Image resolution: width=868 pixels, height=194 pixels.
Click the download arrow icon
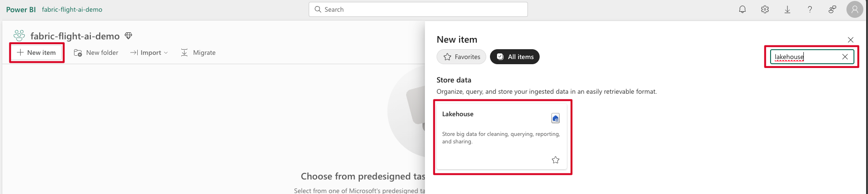tap(787, 9)
